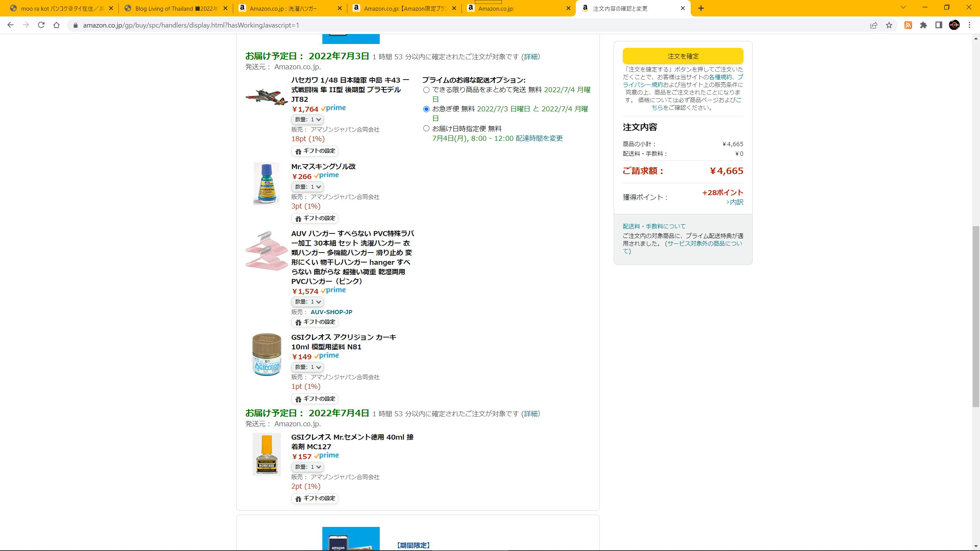Open ギフトの設定 for Mr.セメント徳用
980x551 pixels.
pyautogui.click(x=315, y=499)
